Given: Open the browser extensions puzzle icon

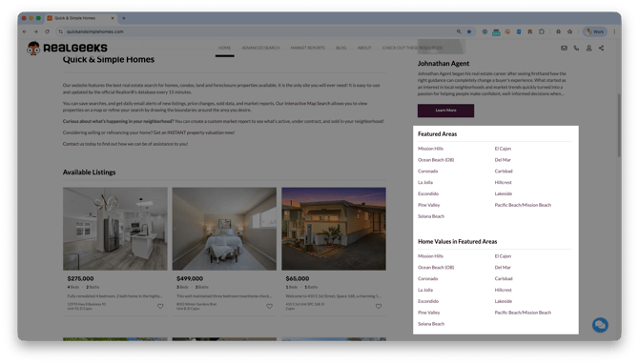Looking at the screenshot, I should [x=542, y=31].
